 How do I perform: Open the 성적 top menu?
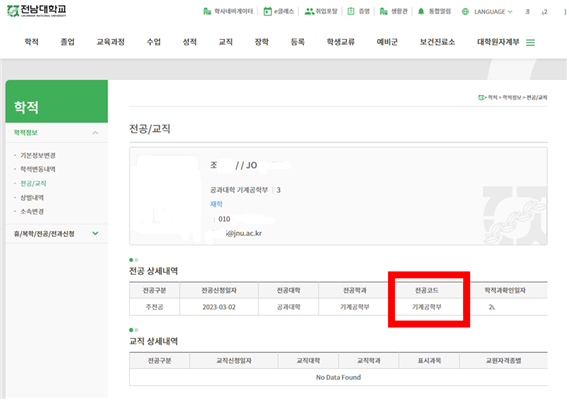point(189,42)
